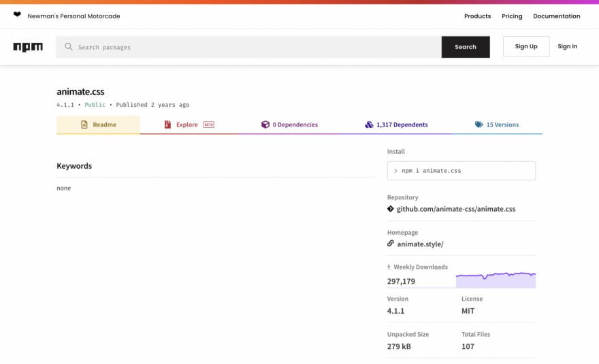Click the Readme document icon

tap(84, 125)
